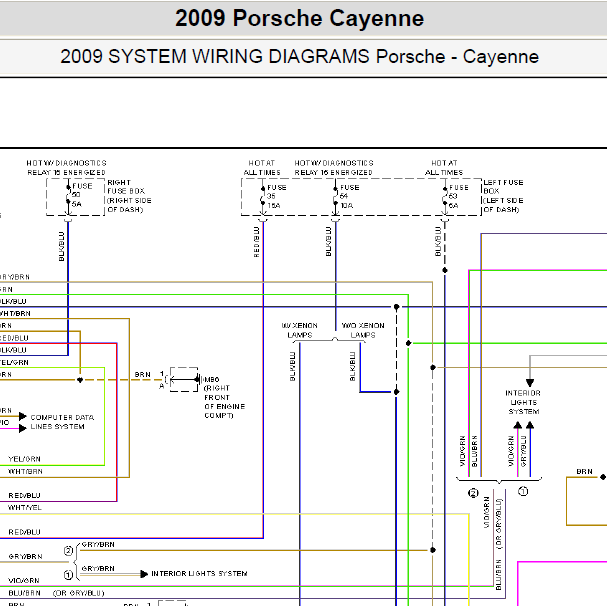The width and height of the screenshot is (607, 606).
Task: Click the splice dot on the Fuse 53 wire
Action: tap(445, 270)
